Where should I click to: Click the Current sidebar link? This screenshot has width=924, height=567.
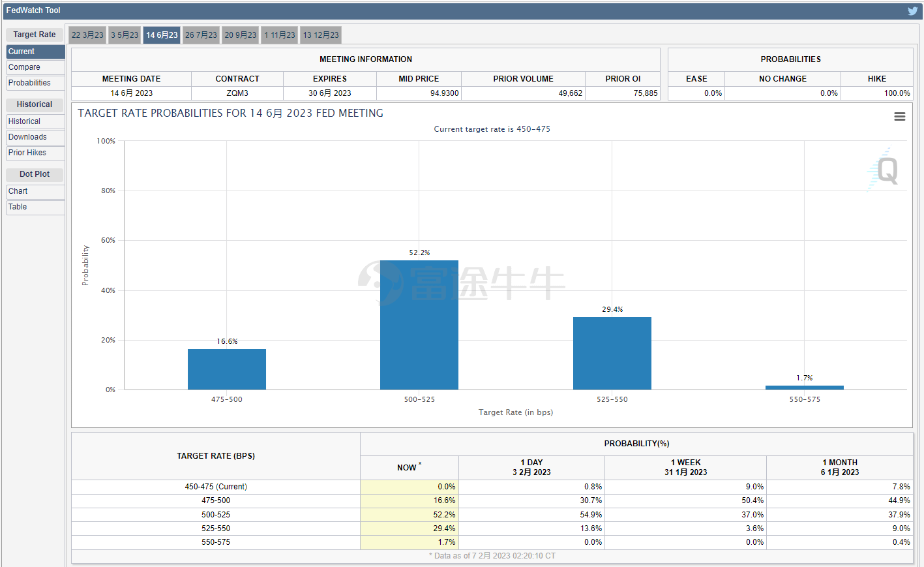[x=35, y=52]
